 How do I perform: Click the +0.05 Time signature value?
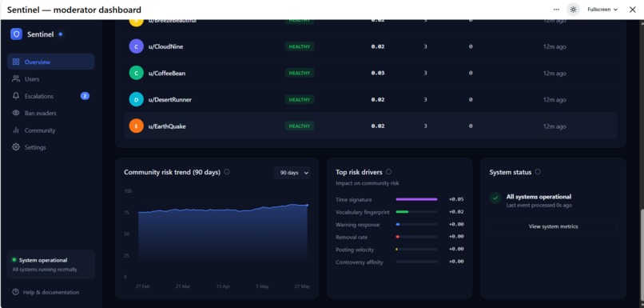click(x=456, y=199)
